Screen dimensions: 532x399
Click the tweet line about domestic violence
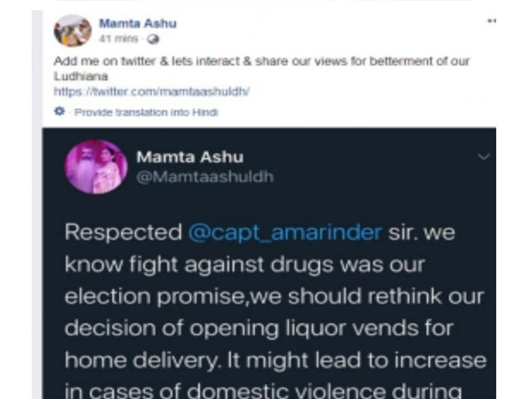[263, 390]
